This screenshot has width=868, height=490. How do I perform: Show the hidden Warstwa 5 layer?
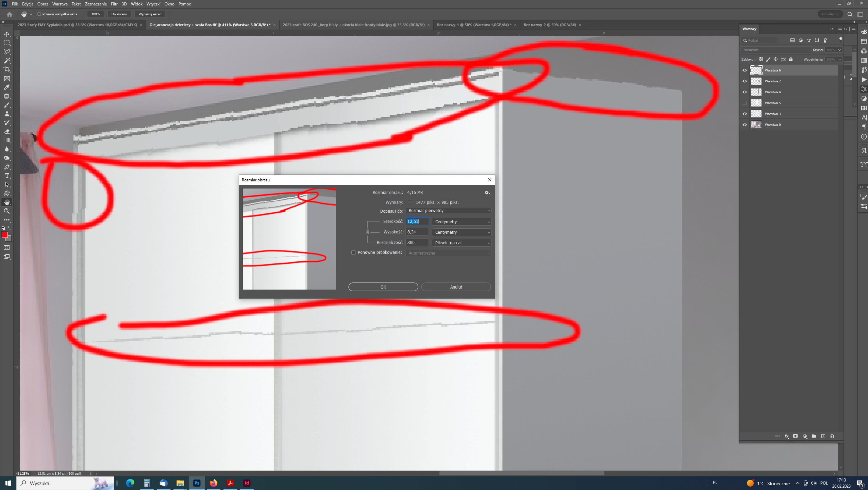click(x=744, y=103)
